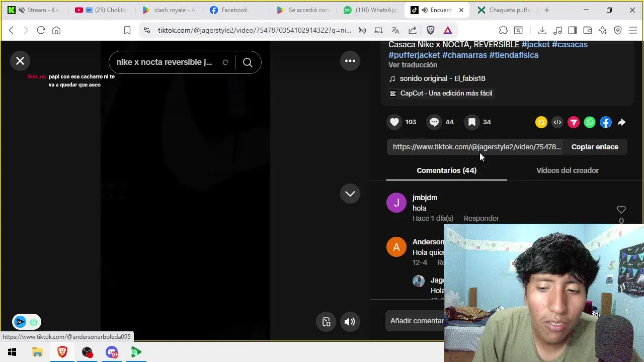Open Leo AI sparkle icon
This screenshot has width=644, height=362.
click(603, 30)
